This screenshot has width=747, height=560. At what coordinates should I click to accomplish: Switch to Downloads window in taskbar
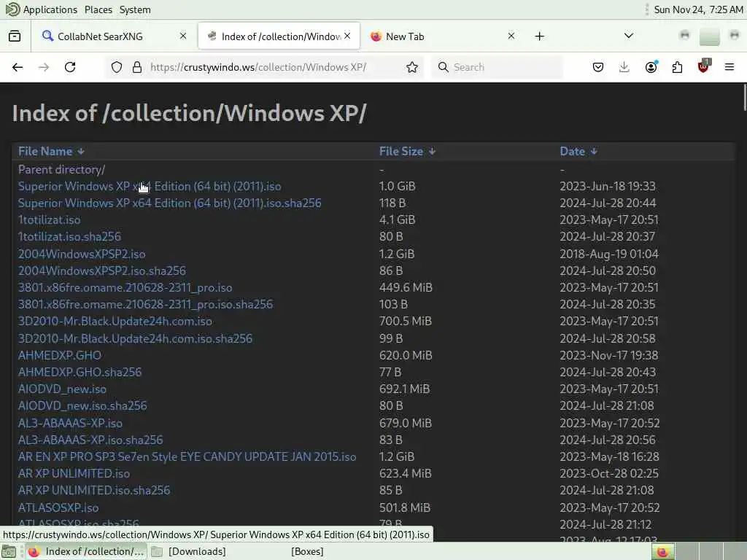pyautogui.click(x=189, y=551)
